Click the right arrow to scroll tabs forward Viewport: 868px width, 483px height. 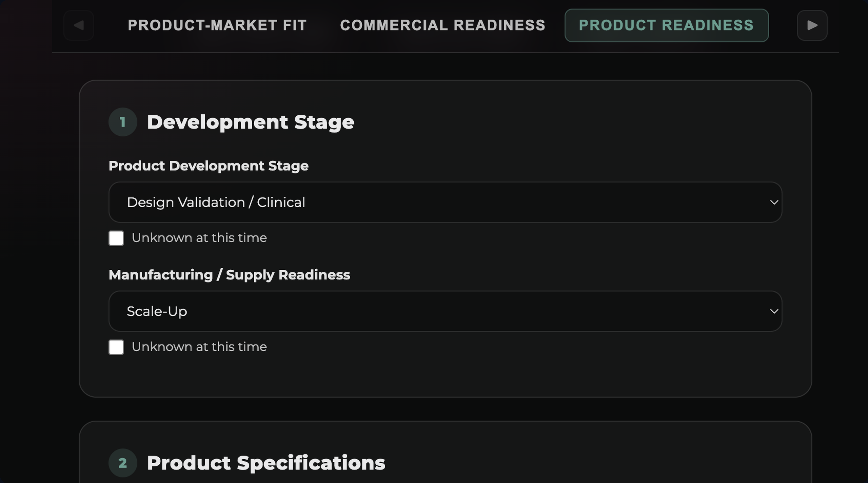(812, 25)
